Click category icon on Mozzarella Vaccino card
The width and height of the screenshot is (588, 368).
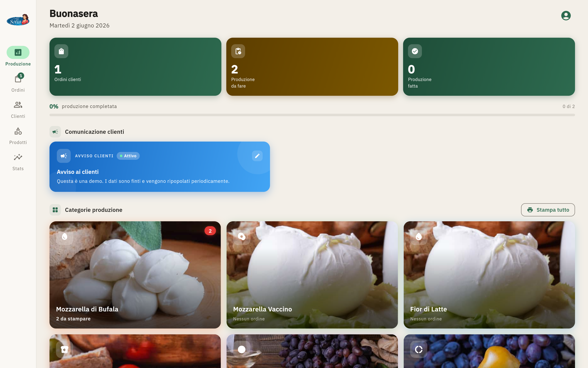tap(241, 236)
